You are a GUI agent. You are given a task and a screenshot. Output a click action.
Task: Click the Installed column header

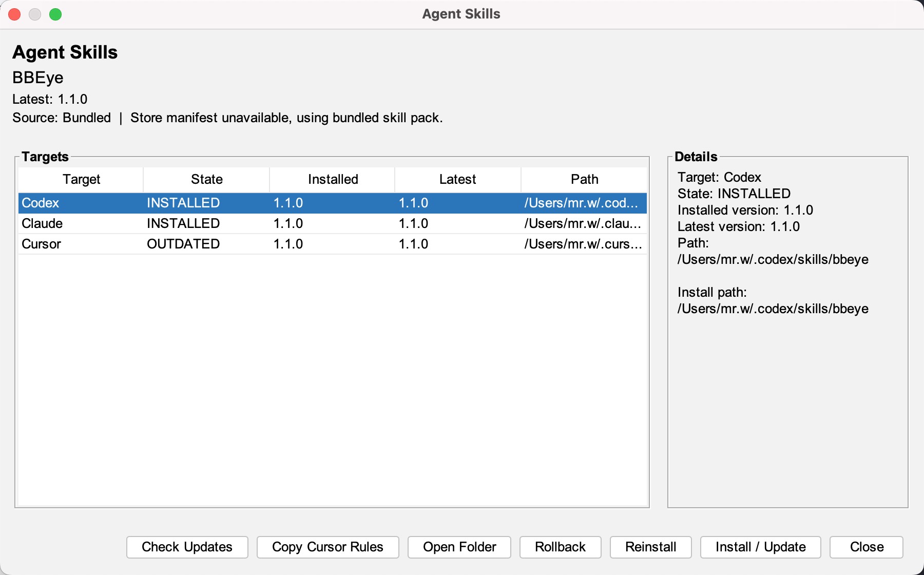(333, 179)
